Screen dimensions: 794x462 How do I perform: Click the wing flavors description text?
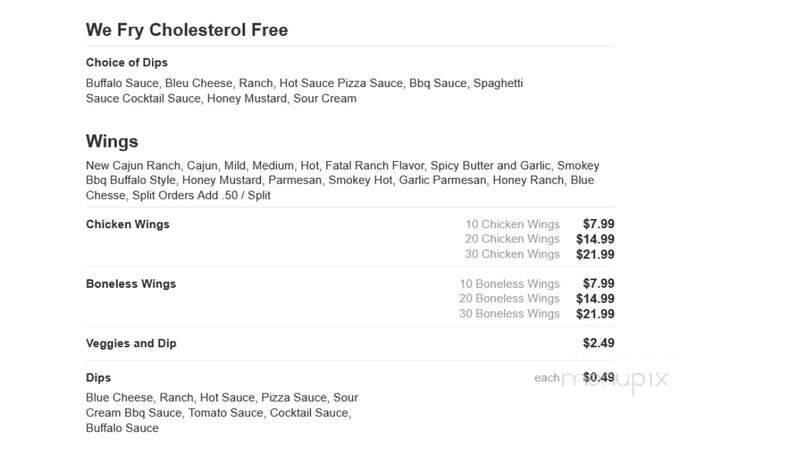342,180
